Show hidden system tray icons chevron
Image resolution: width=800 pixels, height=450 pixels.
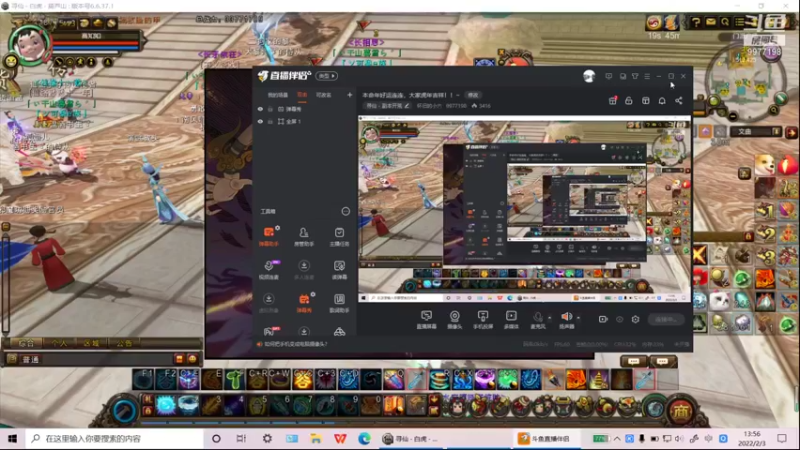coord(617,438)
